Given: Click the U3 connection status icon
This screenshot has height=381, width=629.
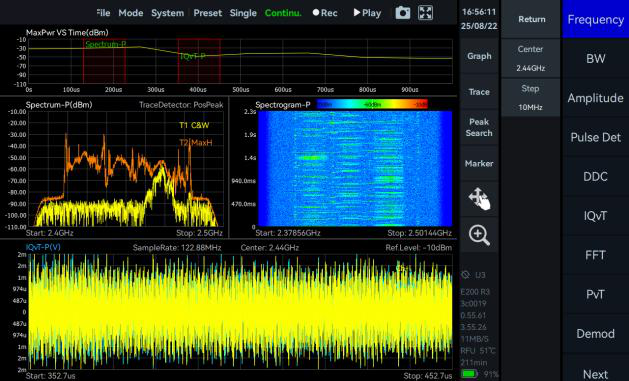Looking at the screenshot, I should [465, 275].
